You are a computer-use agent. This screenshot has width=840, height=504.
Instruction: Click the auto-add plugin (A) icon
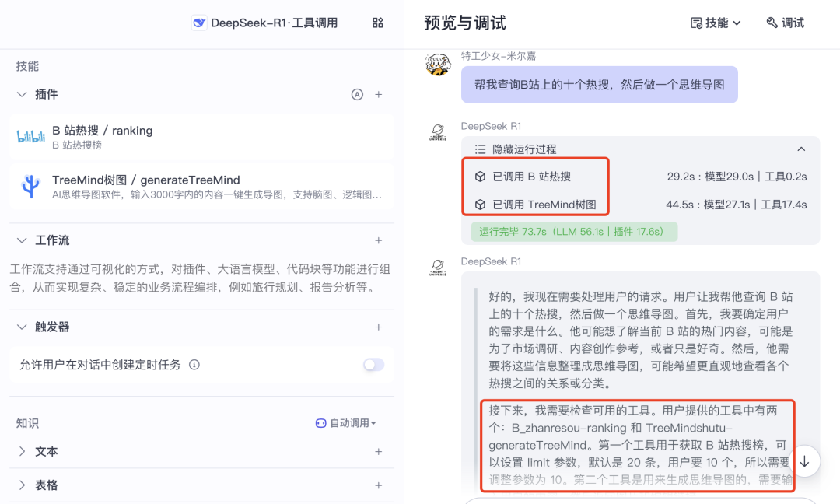pos(357,95)
